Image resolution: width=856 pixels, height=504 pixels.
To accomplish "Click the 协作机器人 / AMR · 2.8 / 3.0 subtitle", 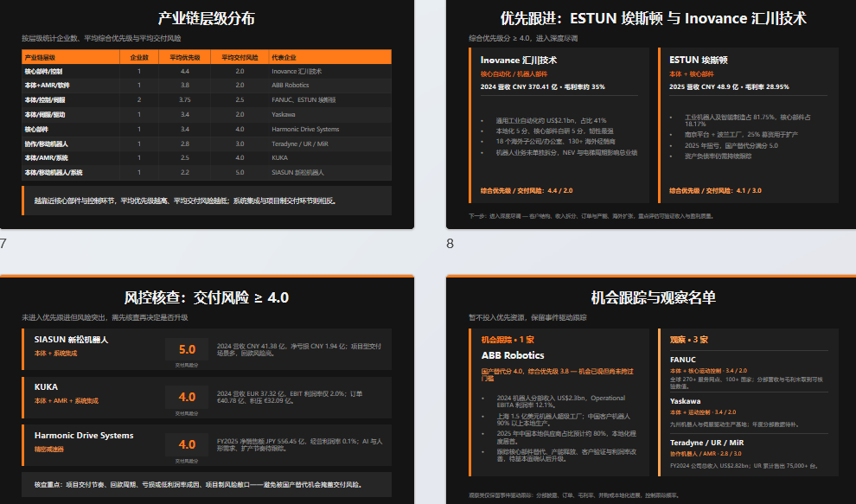I will pos(706,454).
